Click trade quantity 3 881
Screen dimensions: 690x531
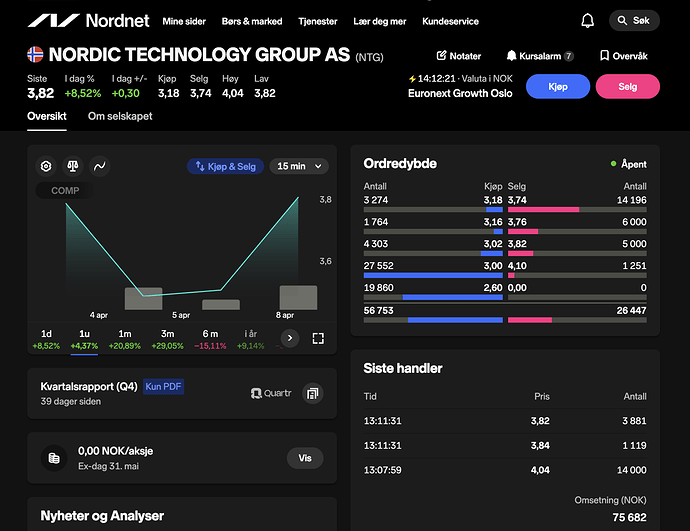click(634, 421)
